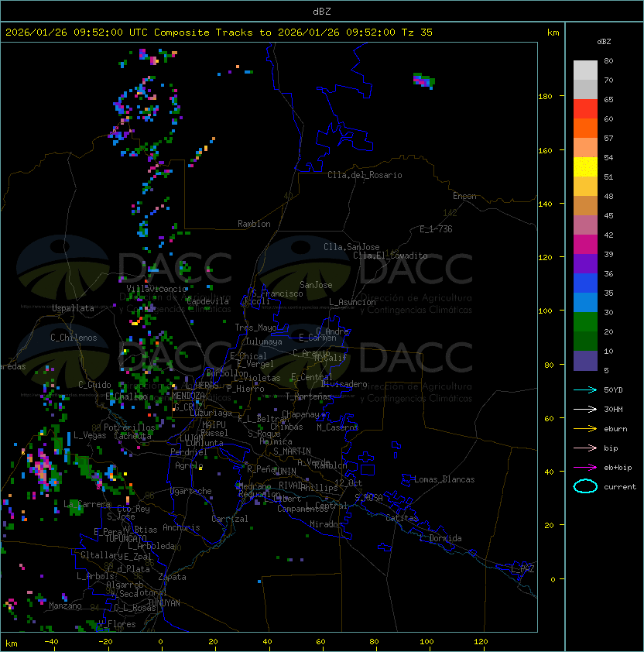Click the 'La_Carrera' map label

click(x=87, y=504)
